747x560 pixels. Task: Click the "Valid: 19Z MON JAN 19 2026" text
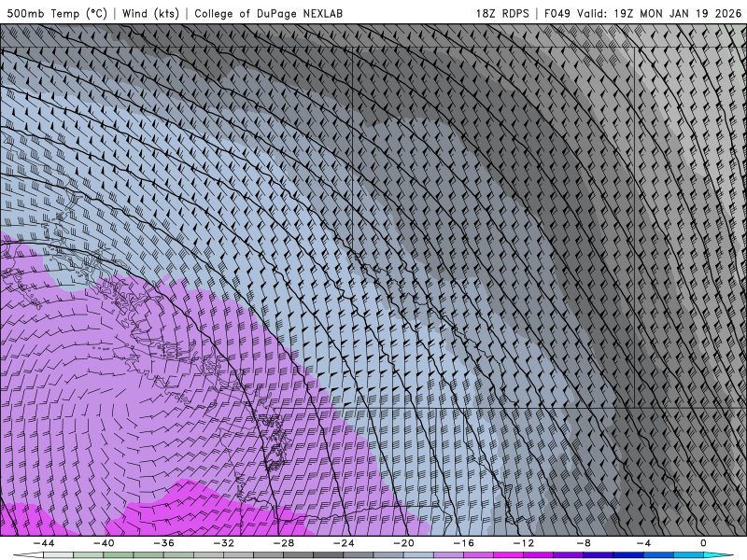(659, 13)
